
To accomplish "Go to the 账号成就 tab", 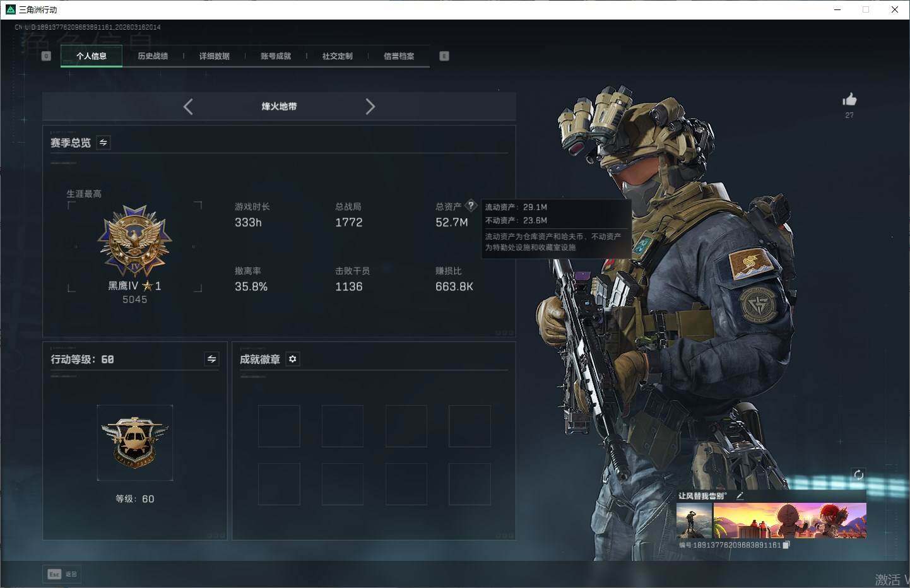I will [x=276, y=56].
